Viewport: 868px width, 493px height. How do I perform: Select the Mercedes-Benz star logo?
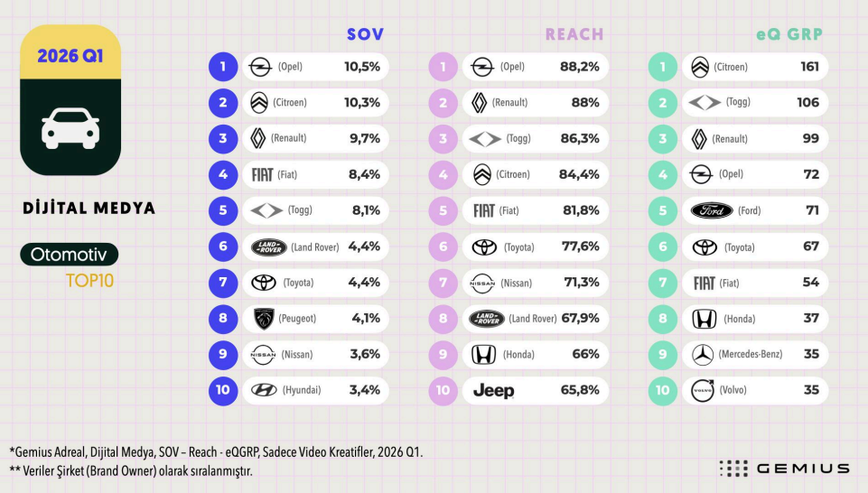(x=702, y=354)
